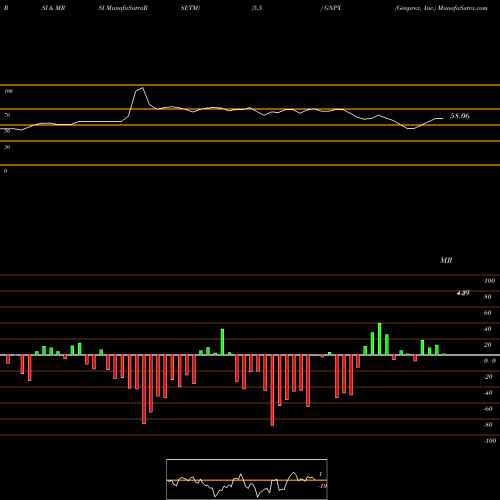The image size is (500, 500).
Task: Click the 70 label on RSI axis
Action: pyautogui.click(x=7, y=115)
